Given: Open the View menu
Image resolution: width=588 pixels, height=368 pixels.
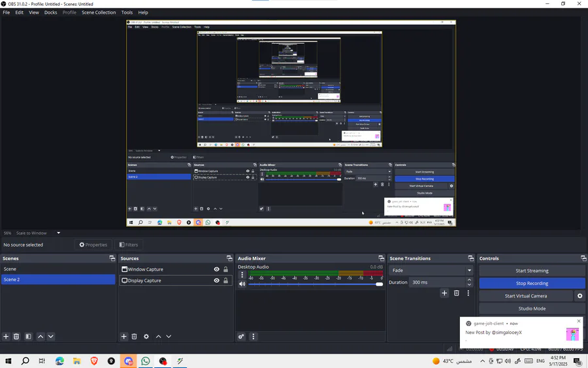Looking at the screenshot, I should [34, 12].
